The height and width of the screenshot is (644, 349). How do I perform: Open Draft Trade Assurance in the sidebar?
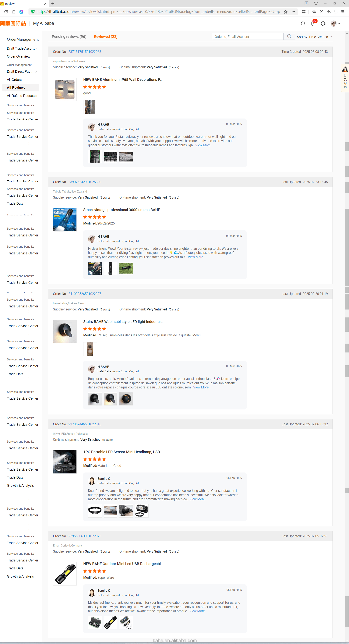(22, 48)
